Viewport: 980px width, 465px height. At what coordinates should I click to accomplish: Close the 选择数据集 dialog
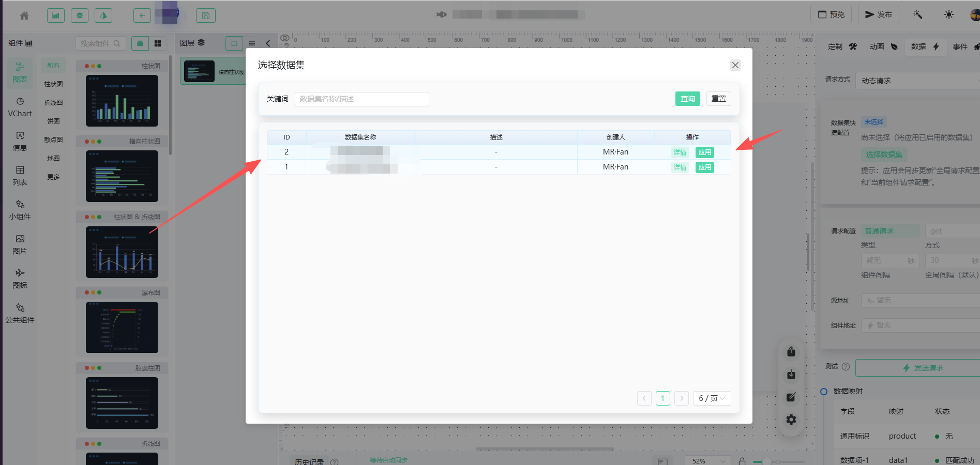tap(735, 65)
